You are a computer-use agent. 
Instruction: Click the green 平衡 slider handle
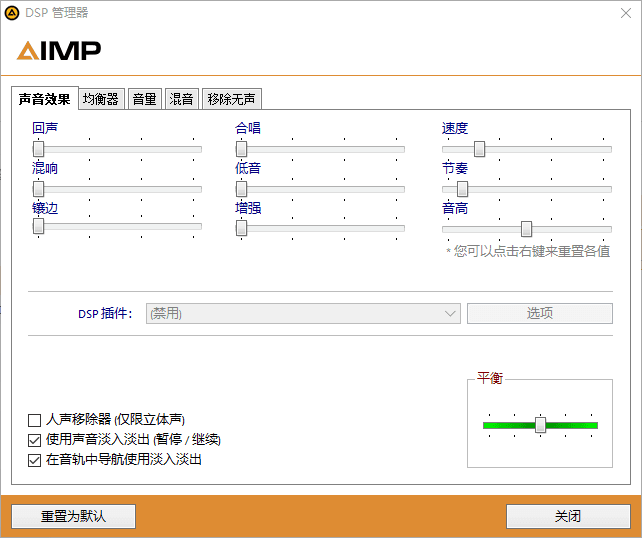[x=540, y=425]
